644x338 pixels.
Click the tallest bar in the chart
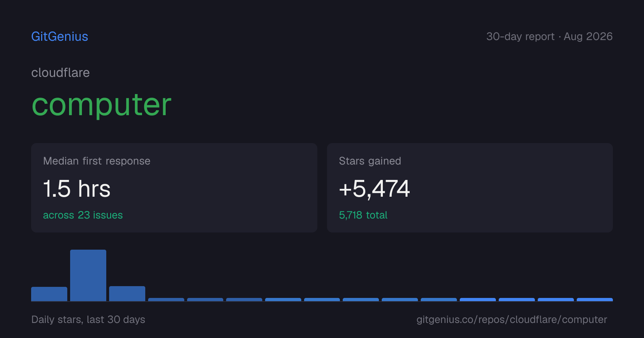88,275
